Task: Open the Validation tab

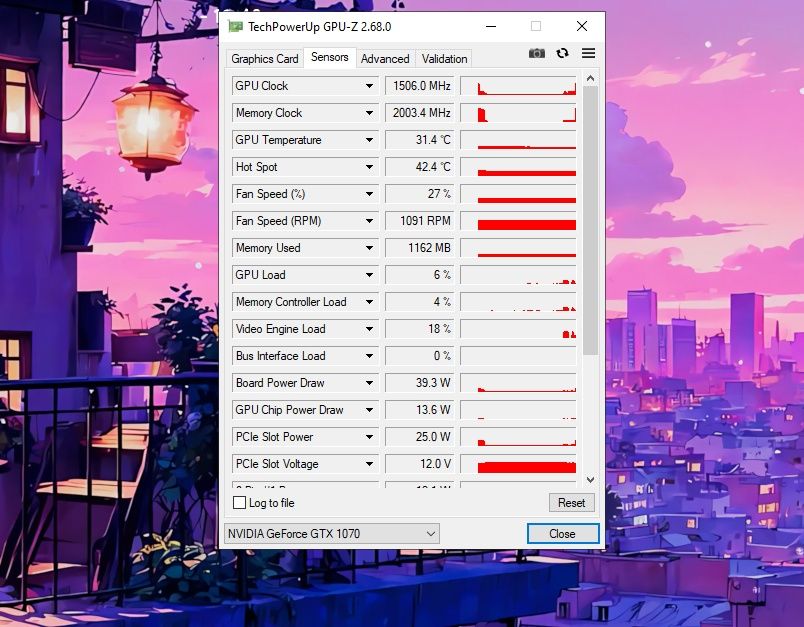Action: [x=444, y=58]
